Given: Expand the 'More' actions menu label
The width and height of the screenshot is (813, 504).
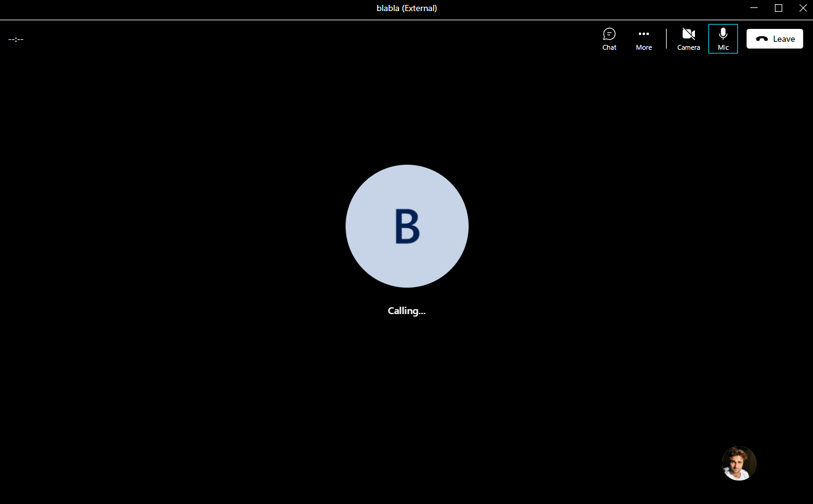Looking at the screenshot, I should (x=643, y=47).
